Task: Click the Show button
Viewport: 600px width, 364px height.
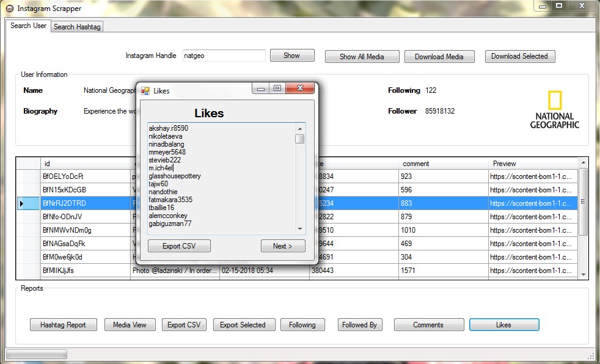Action: [x=292, y=56]
